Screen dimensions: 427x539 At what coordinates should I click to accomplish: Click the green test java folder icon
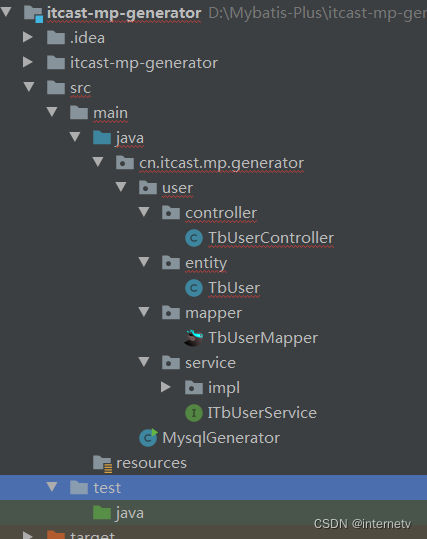click(x=102, y=513)
